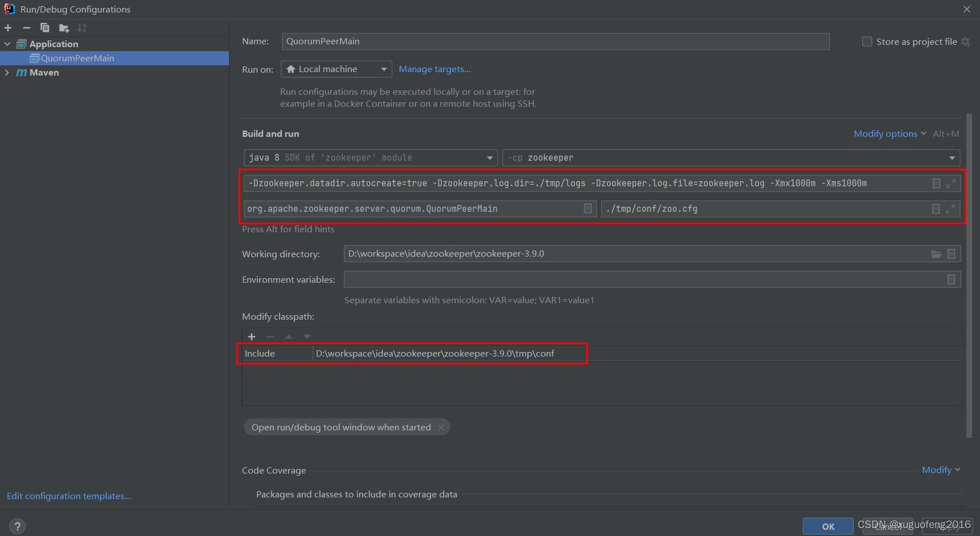Create a new configuration folder
Screen dimensions: 980x536
64,28
